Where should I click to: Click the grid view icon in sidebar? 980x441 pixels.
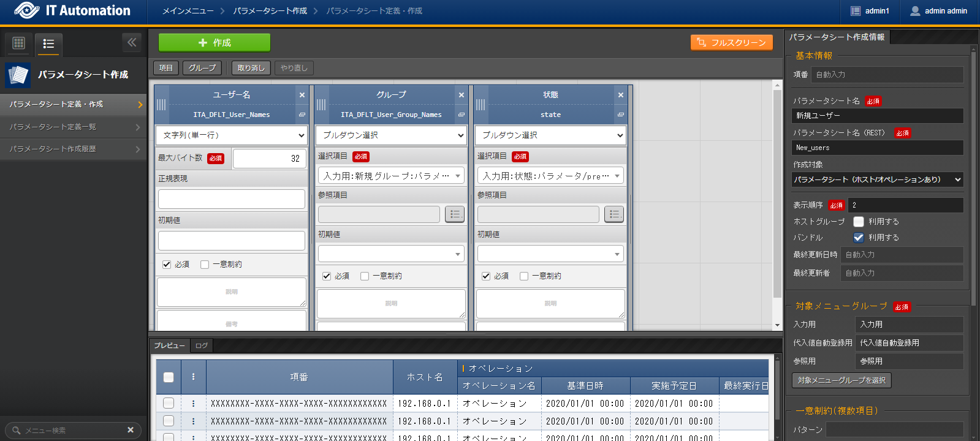pos(19,43)
